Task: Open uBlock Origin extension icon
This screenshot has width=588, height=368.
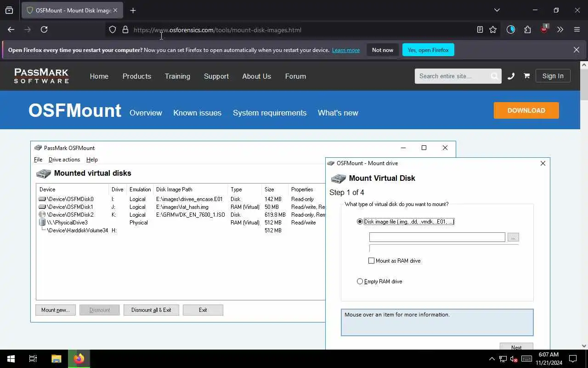Action: [x=544, y=29]
